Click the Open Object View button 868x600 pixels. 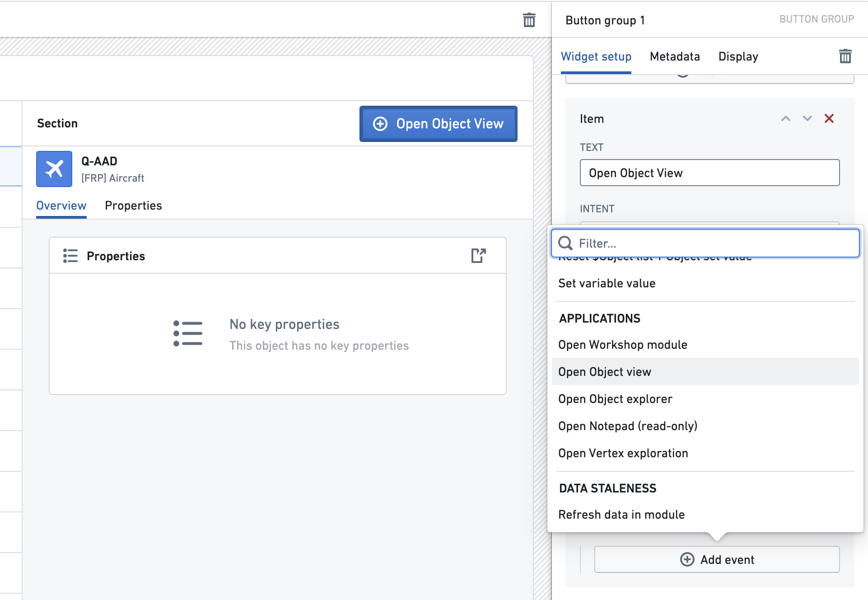point(439,124)
